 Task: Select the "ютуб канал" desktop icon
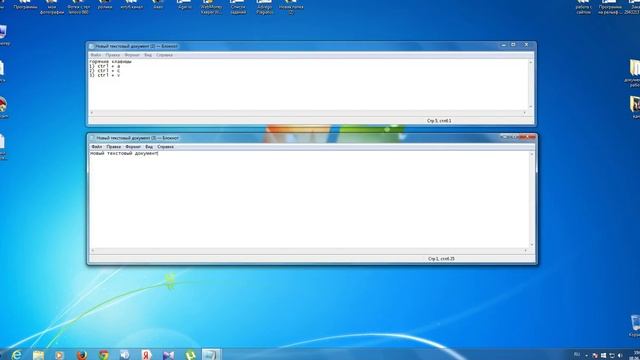[x=131, y=5]
